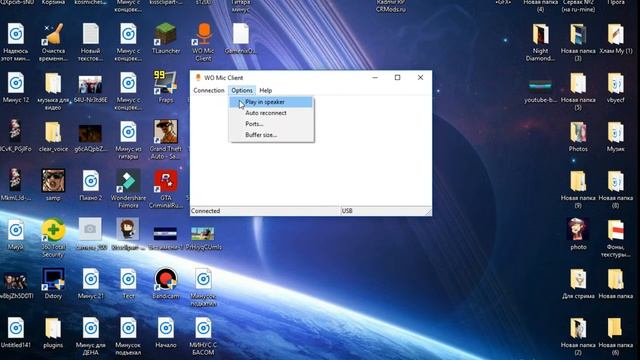Click the Connected status bar text

205,211
